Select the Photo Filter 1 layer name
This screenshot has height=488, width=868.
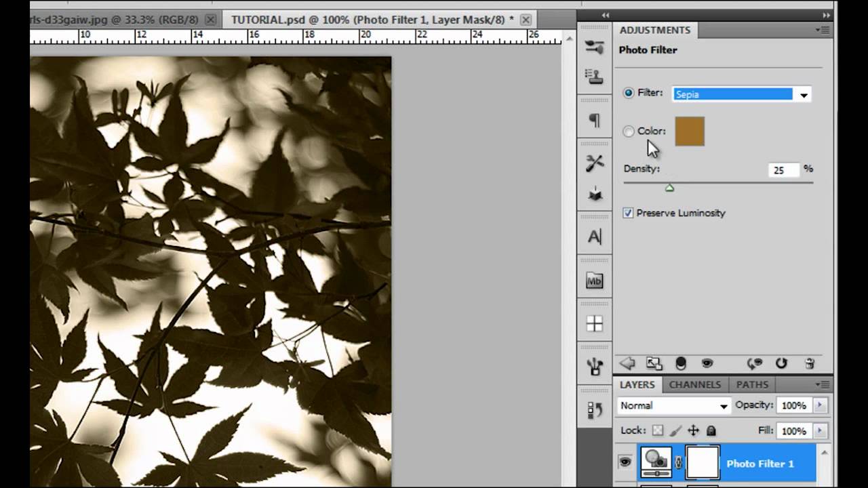coord(760,464)
